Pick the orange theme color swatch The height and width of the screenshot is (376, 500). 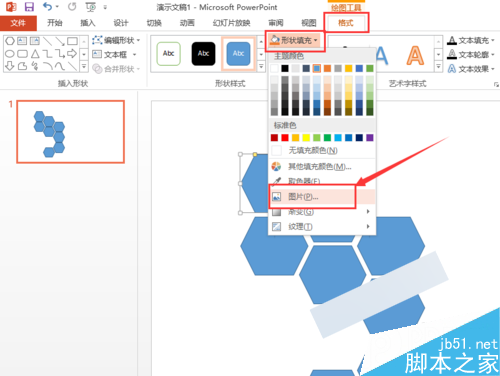coord(327,68)
